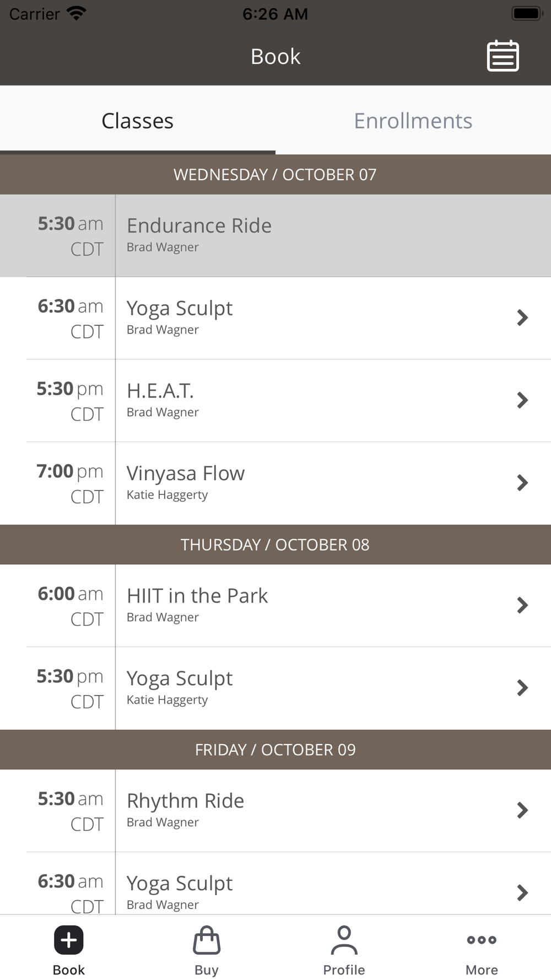Open the Vinyasa Flow class title
The height and width of the screenshot is (980, 551).
pos(186,473)
